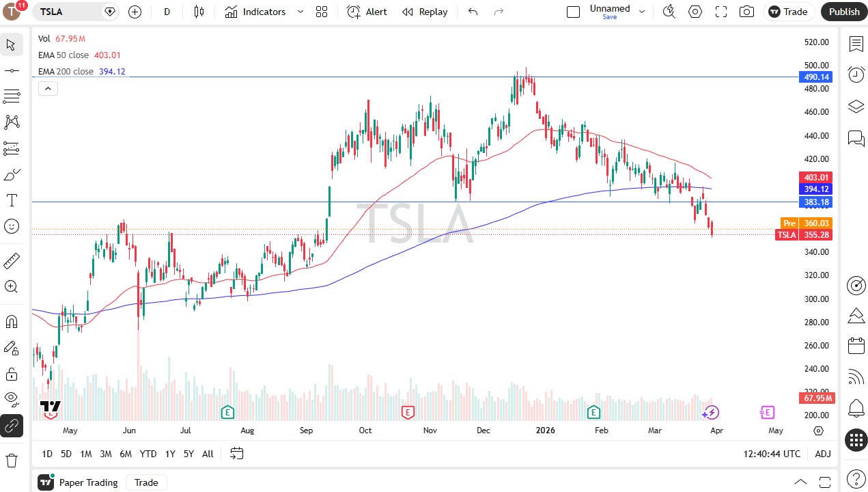Open emoji and icons tool

[12, 225]
